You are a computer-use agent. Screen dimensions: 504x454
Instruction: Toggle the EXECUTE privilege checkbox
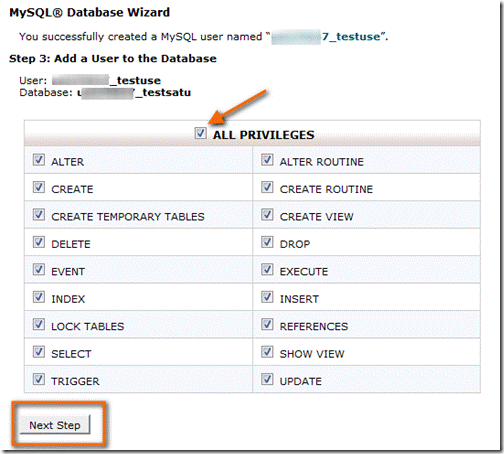[267, 269]
